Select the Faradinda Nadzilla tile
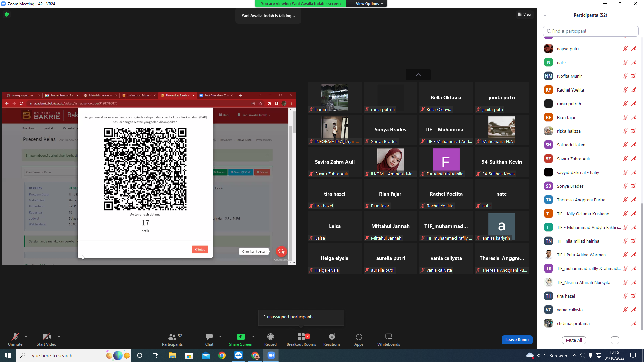The height and width of the screenshot is (362, 644). click(x=446, y=162)
